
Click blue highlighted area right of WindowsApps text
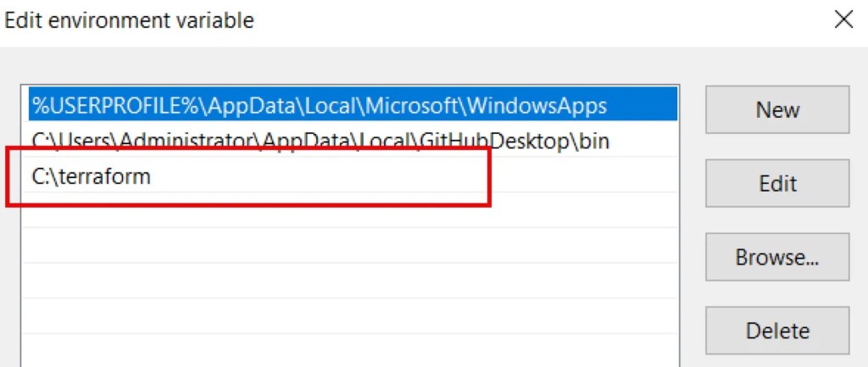pyautogui.click(x=643, y=106)
